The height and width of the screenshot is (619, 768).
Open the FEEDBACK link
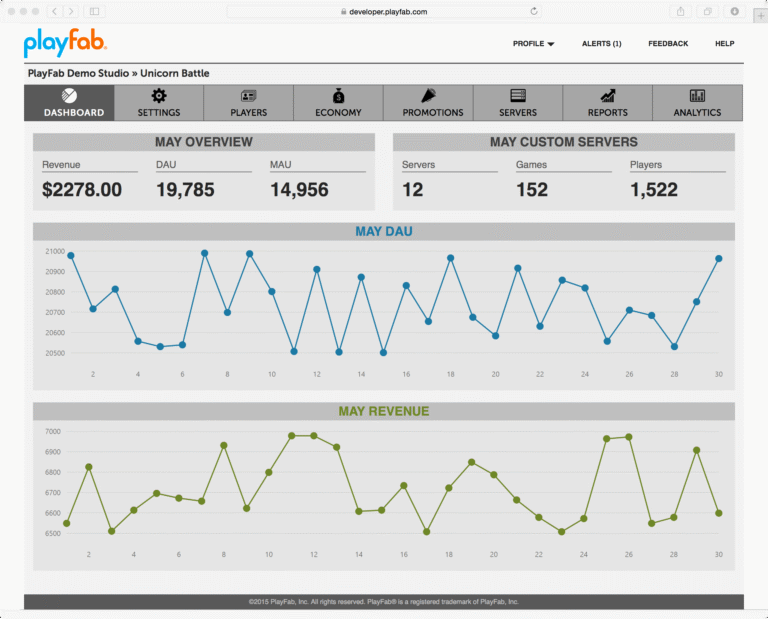[668, 44]
